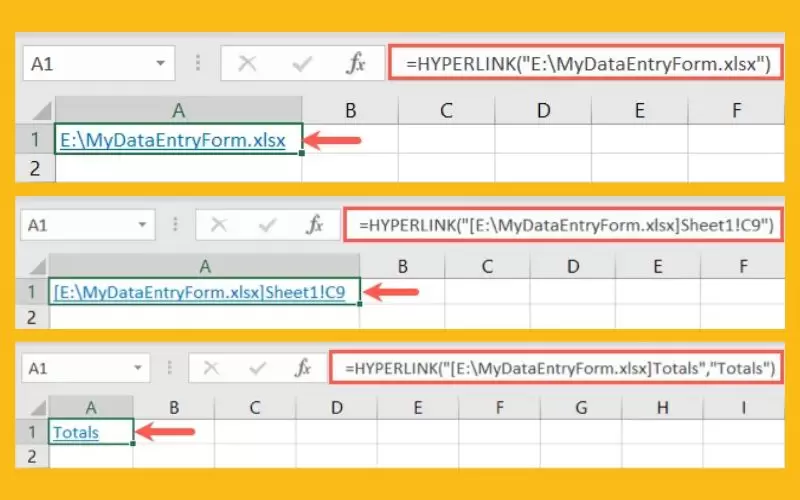Select row 2 header in top sheet
Viewport: 800px width, 500px height.
pyautogui.click(x=35, y=168)
